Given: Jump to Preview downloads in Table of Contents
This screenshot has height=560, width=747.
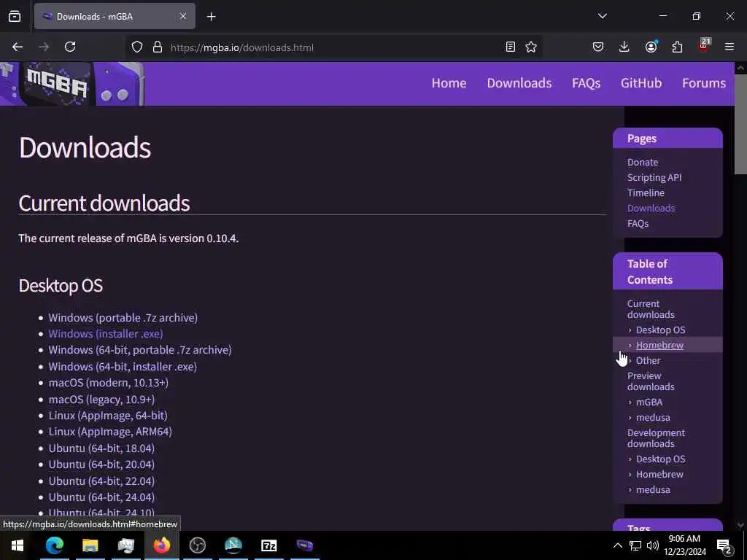Looking at the screenshot, I should 651,381.
